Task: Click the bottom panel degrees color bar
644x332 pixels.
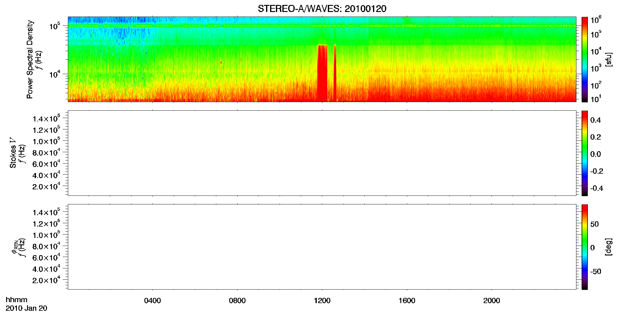Action: (x=585, y=247)
